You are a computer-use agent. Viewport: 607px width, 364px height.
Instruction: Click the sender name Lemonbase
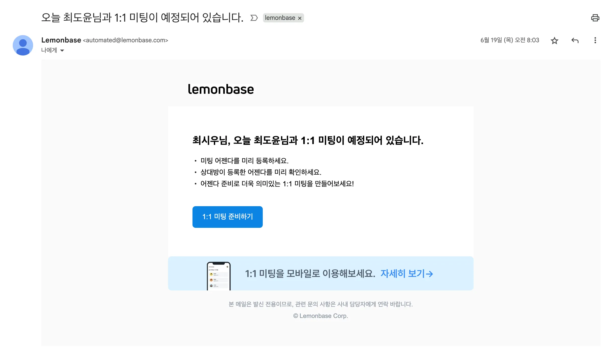61,40
